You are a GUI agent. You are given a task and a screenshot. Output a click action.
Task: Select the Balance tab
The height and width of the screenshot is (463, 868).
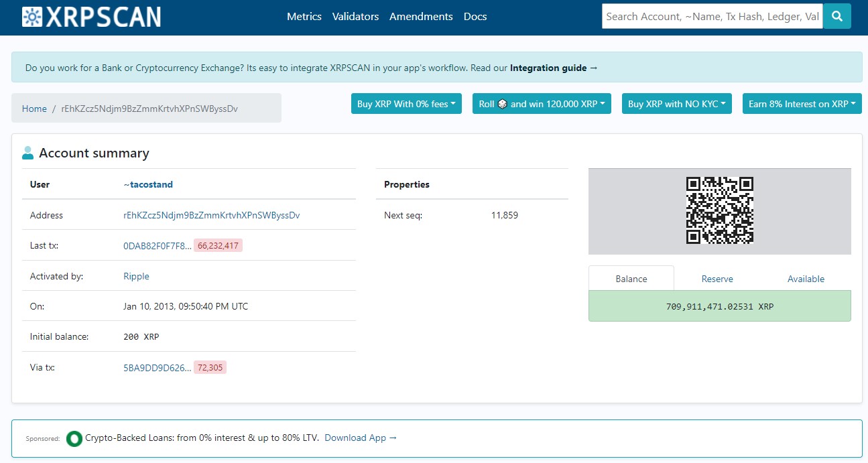(x=631, y=279)
